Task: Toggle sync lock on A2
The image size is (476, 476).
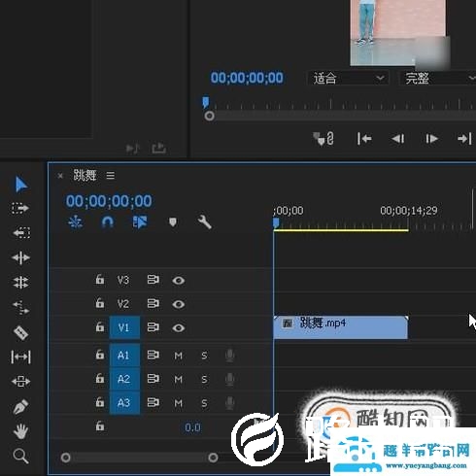Action: click(x=153, y=379)
